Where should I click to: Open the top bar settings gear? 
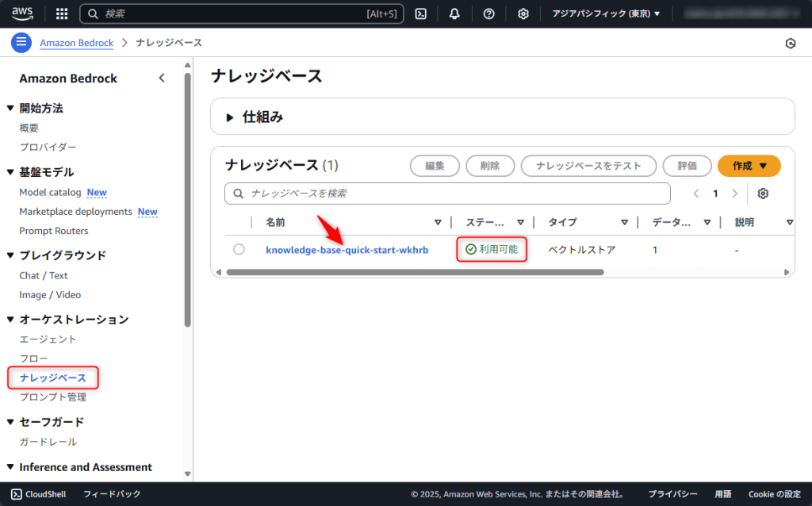click(x=523, y=14)
